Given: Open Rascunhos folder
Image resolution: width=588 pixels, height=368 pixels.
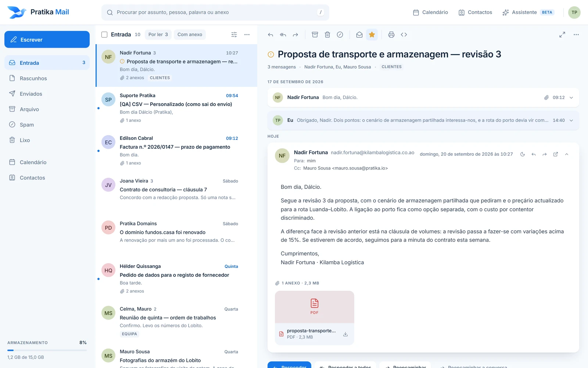Looking at the screenshot, I should coord(47,78).
